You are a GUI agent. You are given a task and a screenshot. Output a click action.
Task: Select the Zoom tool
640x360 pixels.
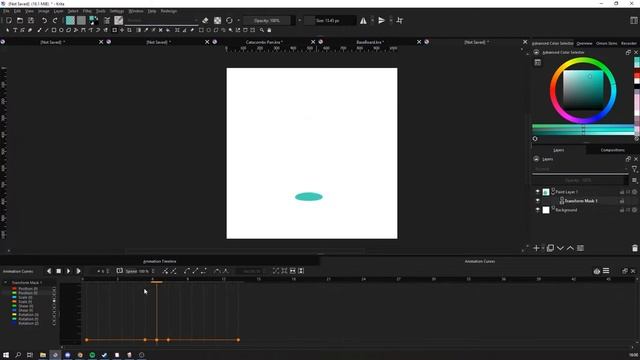262,30
